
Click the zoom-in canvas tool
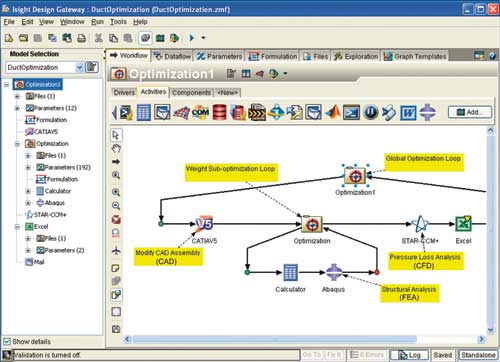(x=116, y=192)
